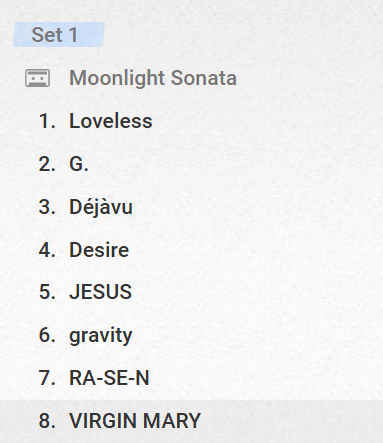Click the cassette tape icon beside Moonlight Sonata
The height and width of the screenshot is (443, 383).
pos(38,78)
